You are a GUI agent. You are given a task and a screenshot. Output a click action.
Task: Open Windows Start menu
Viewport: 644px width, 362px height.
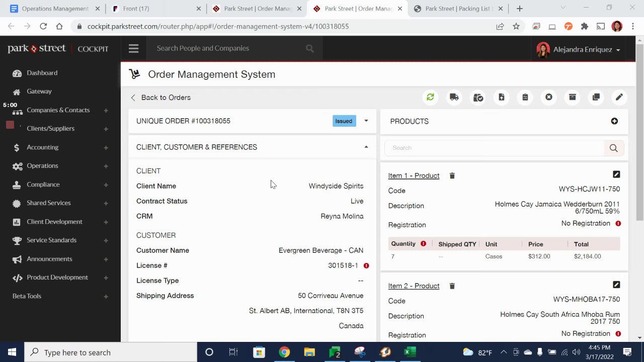coord(12,352)
